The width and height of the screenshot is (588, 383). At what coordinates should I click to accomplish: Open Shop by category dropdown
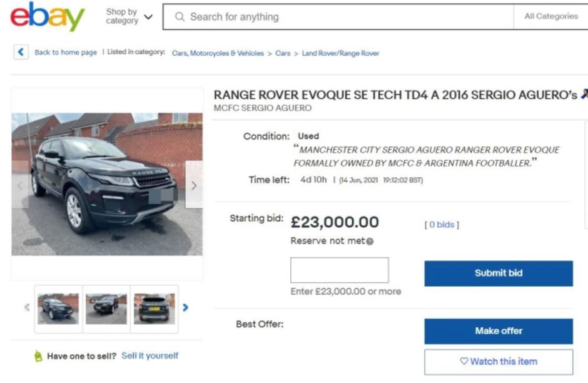pyautogui.click(x=129, y=17)
